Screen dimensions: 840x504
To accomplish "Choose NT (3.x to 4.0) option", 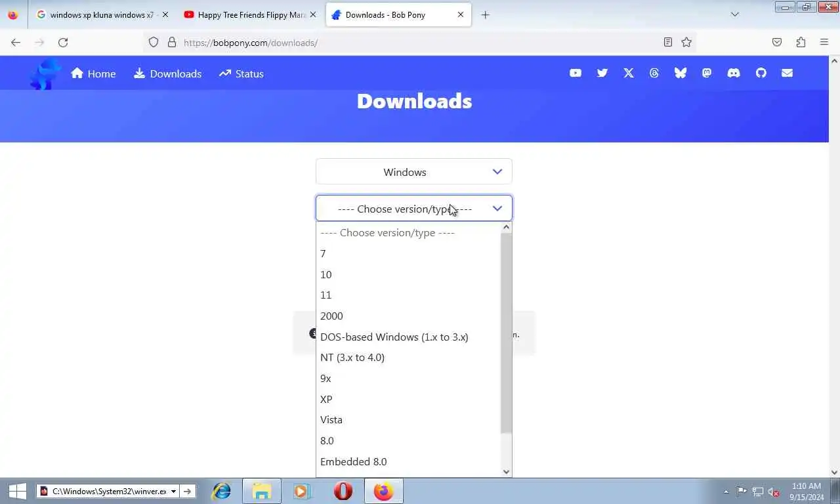I will point(408,357).
